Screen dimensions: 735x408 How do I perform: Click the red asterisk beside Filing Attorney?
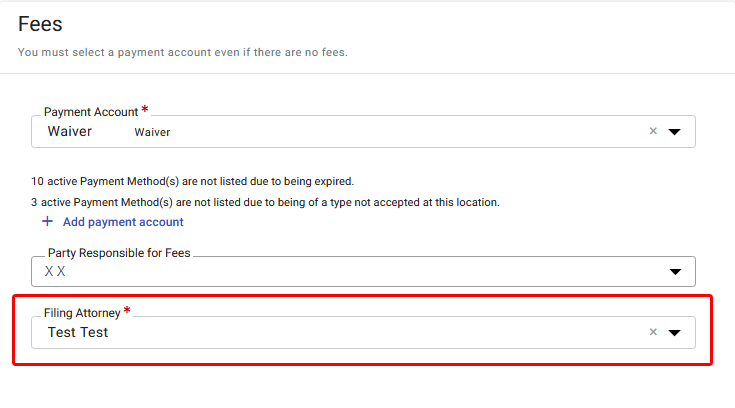(127, 310)
